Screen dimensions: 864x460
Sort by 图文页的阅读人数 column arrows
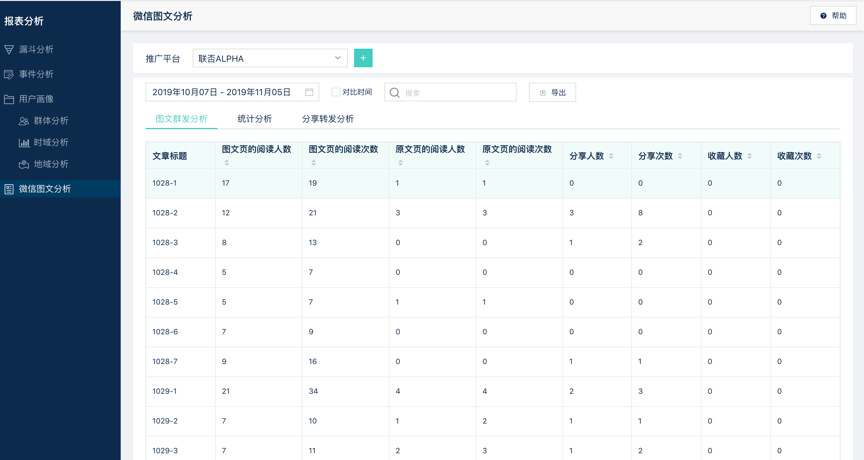pos(226,163)
